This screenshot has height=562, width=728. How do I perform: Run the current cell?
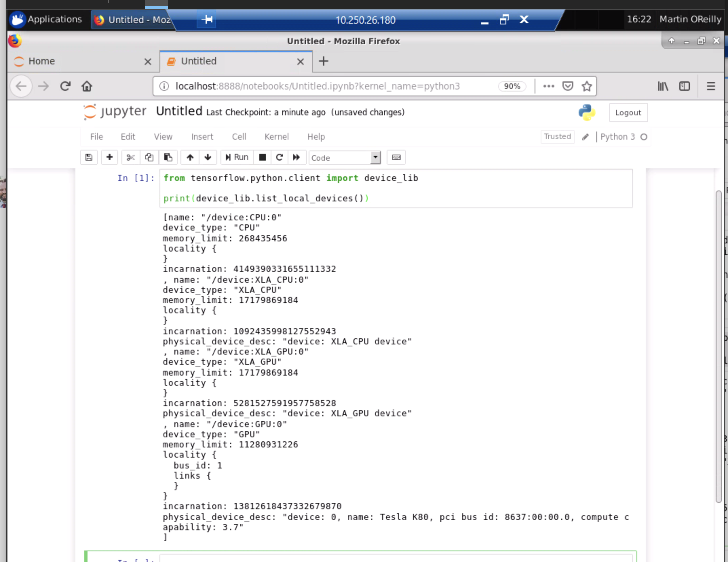[x=236, y=157]
